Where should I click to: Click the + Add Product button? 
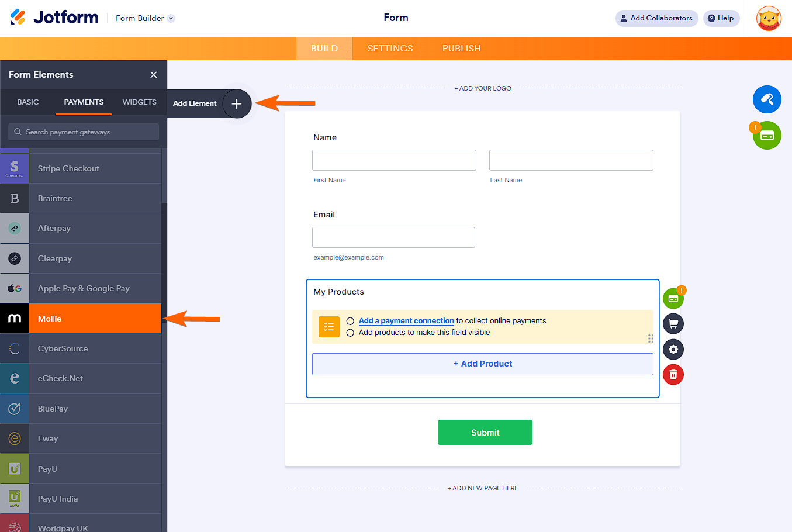pos(483,364)
